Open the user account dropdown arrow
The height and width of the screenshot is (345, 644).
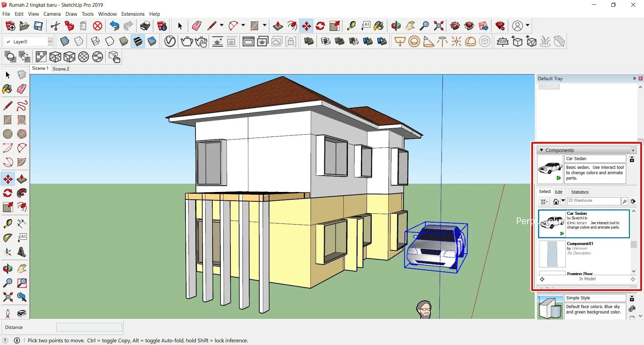tap(528, 26)
